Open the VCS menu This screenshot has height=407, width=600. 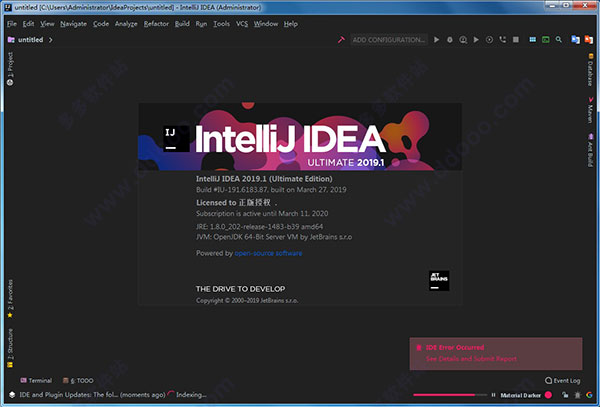point(242,24)
